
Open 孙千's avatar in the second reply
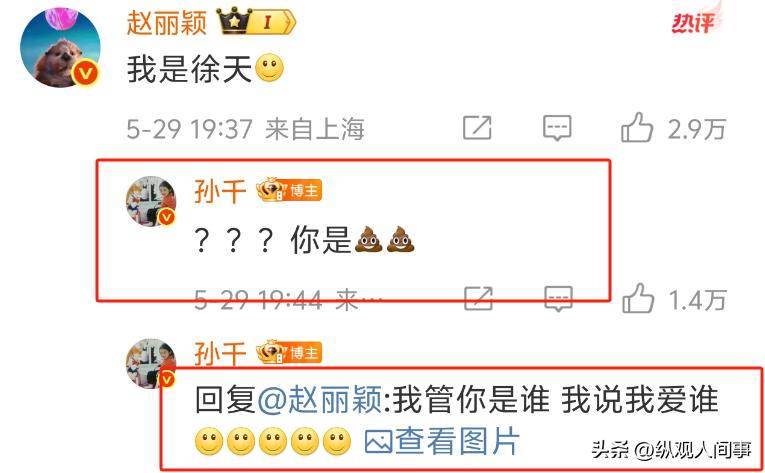[151, 363]
